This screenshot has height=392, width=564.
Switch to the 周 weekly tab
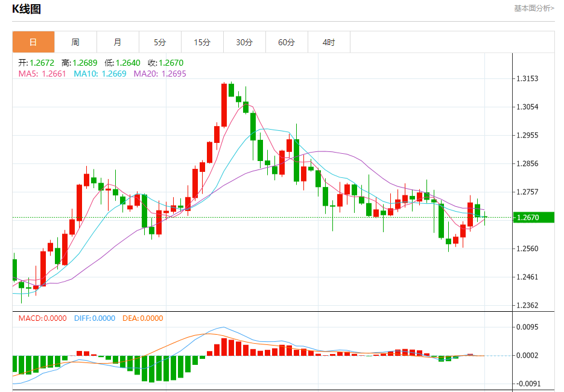tap(75, 42)
